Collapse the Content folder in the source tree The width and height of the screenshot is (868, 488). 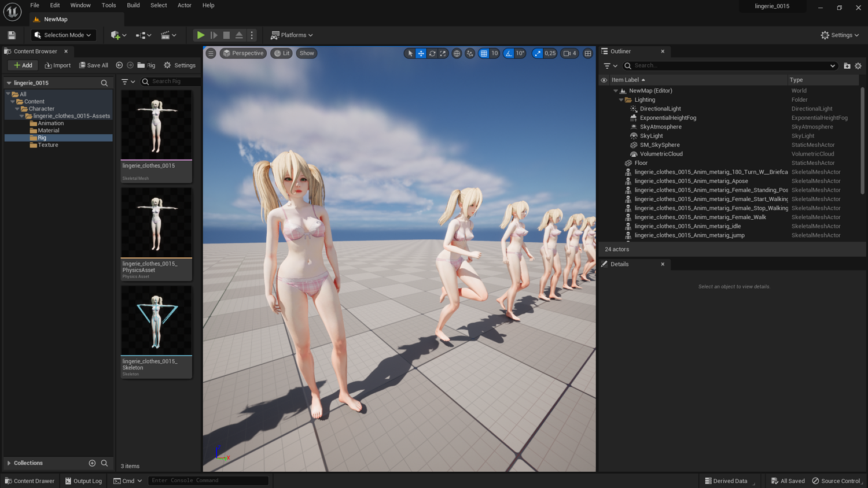[13, 102]
